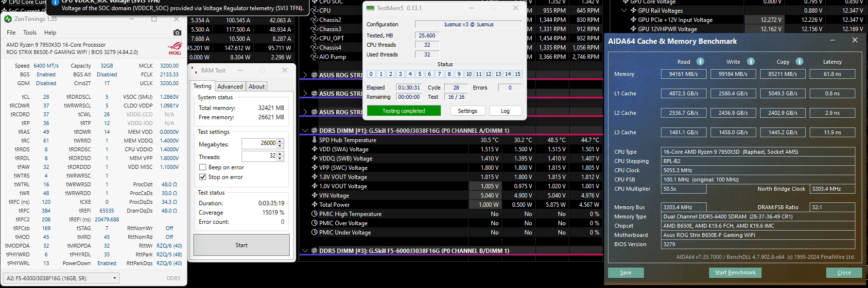
Task: Click the Memory Write value 99184 MB/s
Action: coord(733,74)
